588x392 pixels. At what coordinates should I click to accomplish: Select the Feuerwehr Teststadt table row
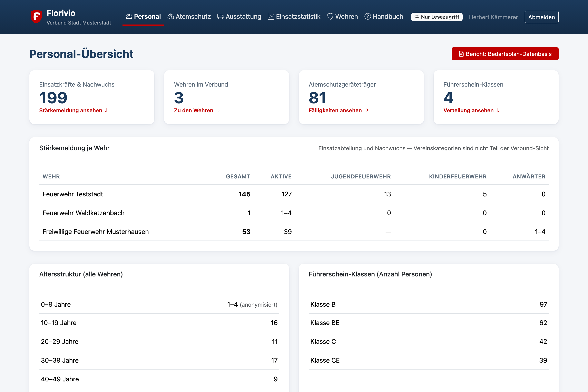click(x=294, y=194)
